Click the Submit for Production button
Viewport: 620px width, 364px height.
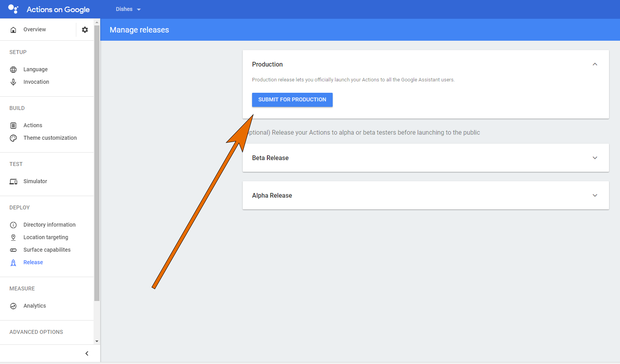pyautogui.click(x=292, y=100)
